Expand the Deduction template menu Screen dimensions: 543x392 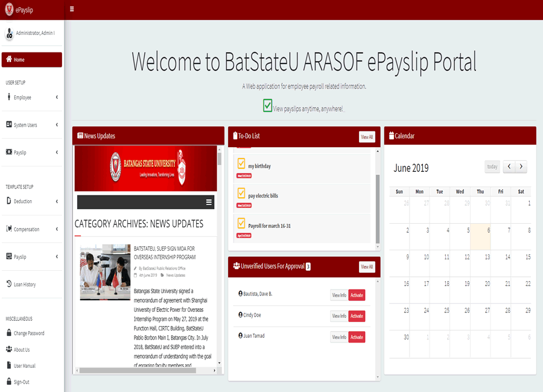point(10,201)
